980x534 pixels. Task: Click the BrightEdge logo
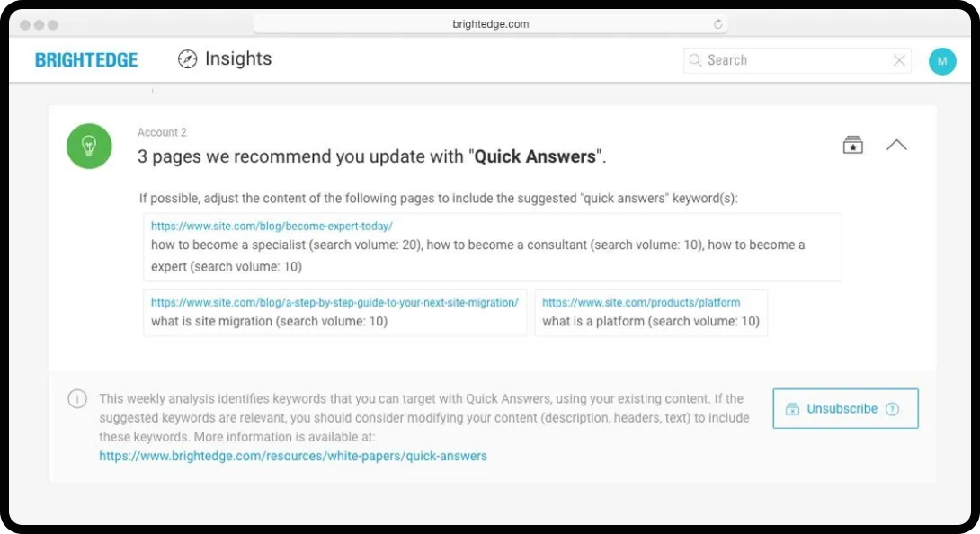pyautogui.click(x=86, y=60)
